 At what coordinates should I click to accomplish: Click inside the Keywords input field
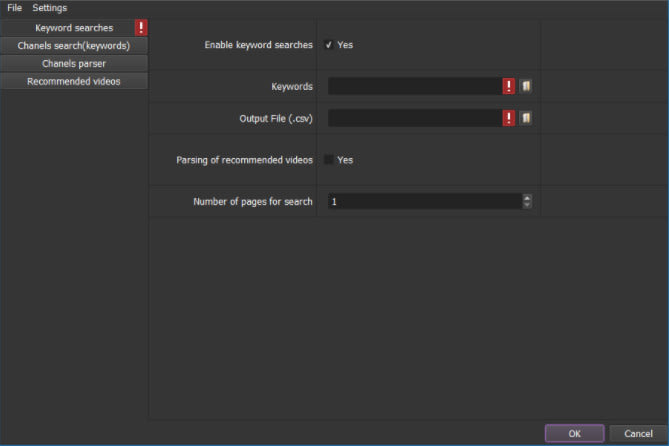[414, 86]
